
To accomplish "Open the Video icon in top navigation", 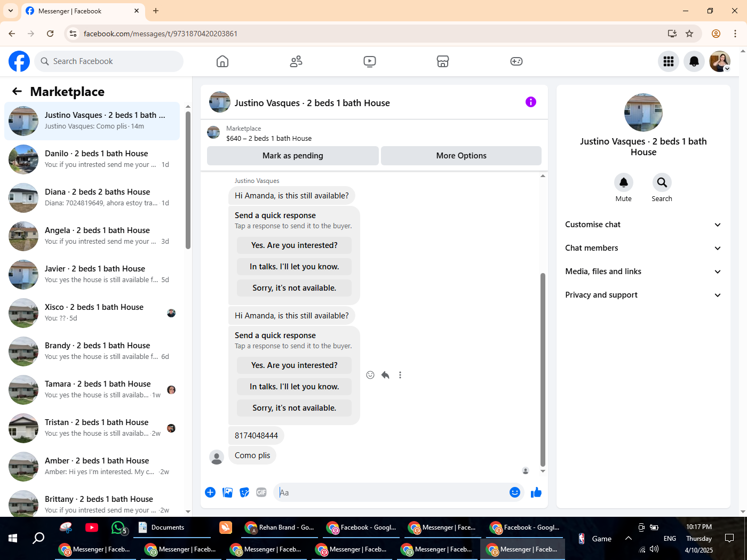I will coord(370,61).
